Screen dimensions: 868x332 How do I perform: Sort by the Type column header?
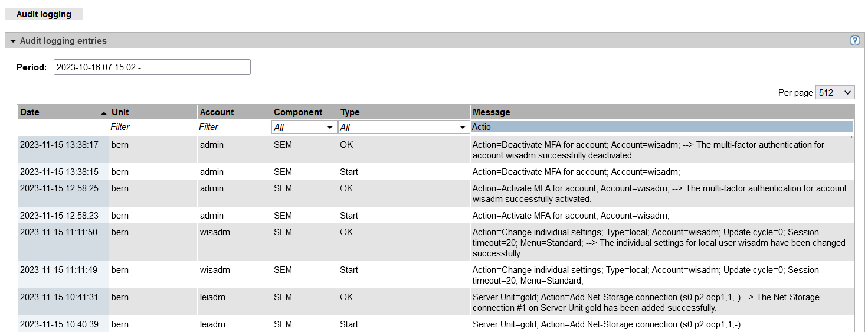point(350,112)
